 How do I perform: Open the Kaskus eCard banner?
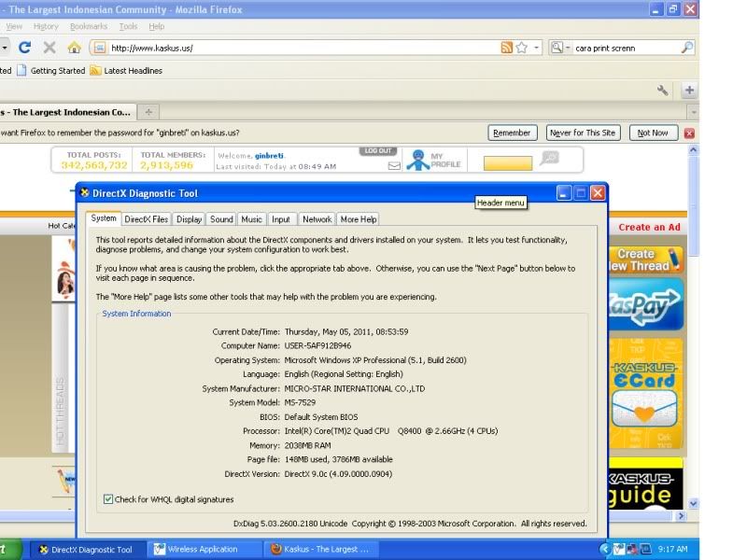pyautogui.click(x=645, y=393)
